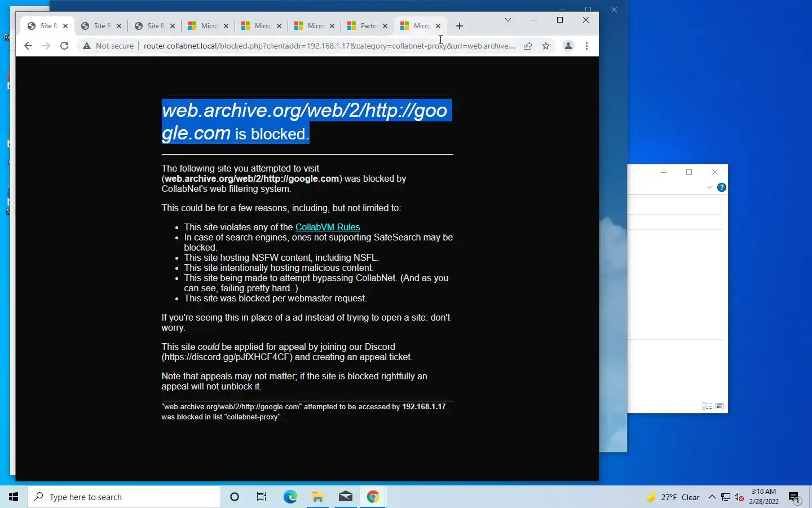Maximize the small background window
The width and height of the screenshot is (812, 508).
pos(689,172)
